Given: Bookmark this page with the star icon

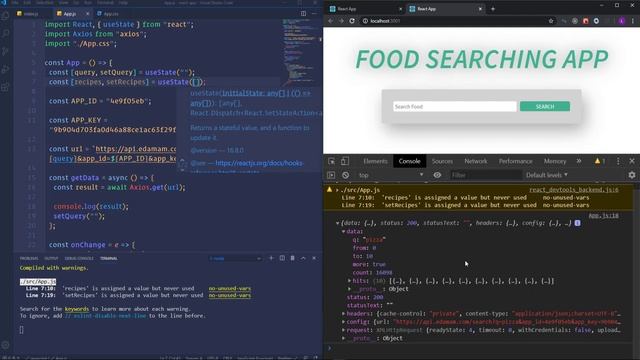Looking at the screenshot, I should pyautogui.click(x=551, y=21).
